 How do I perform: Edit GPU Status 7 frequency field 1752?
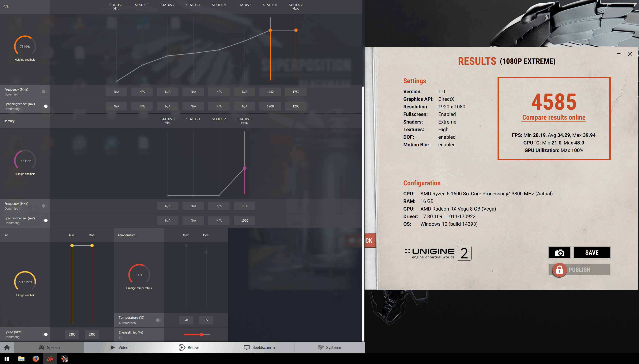click(296, 92)
